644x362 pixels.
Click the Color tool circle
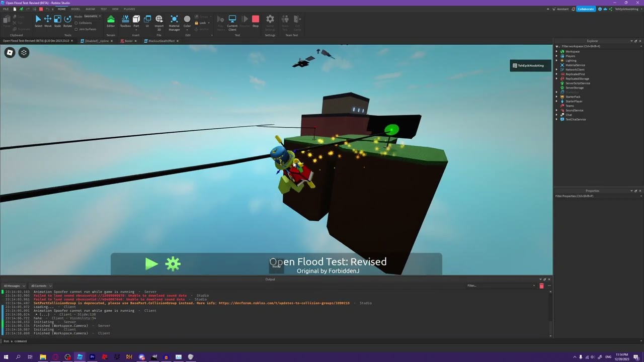[187, 19]
